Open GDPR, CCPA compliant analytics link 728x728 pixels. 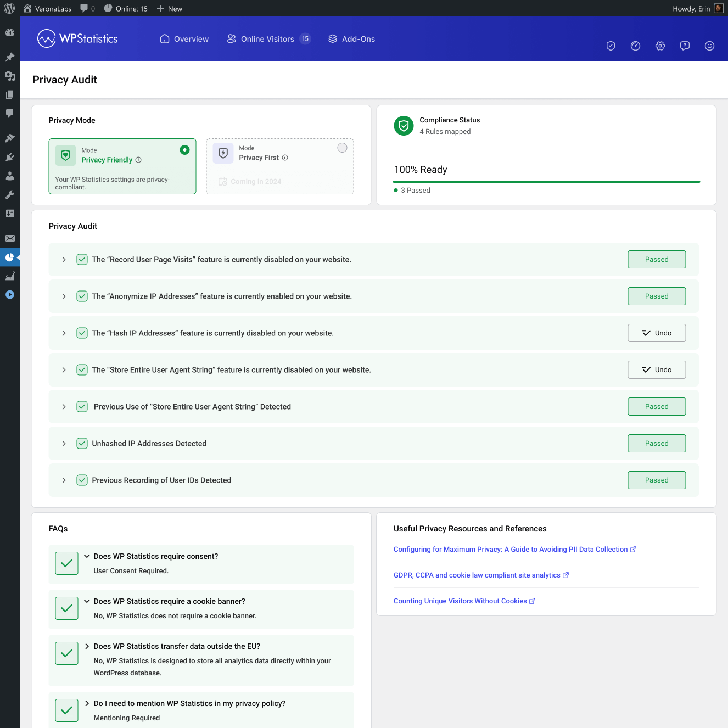[x=481, y=575]
